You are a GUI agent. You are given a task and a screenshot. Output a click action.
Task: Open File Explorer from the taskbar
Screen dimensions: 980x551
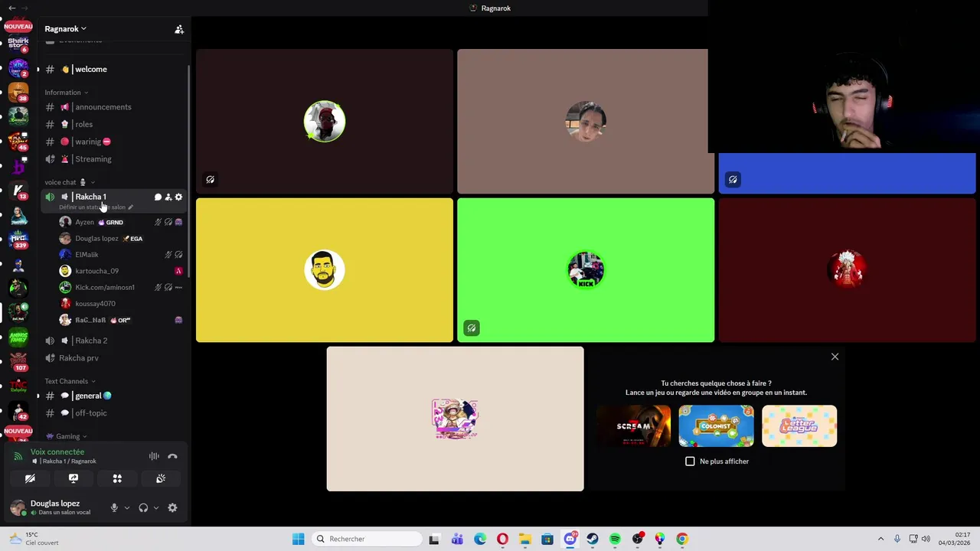524,539
